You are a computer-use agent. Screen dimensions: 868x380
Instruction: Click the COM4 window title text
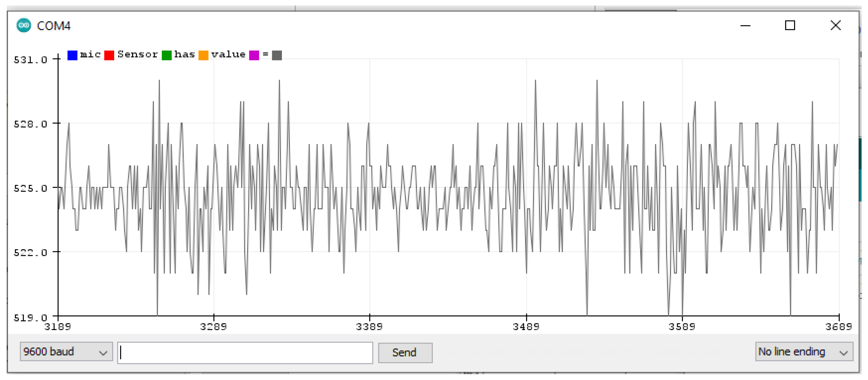[x=54, y=26]
